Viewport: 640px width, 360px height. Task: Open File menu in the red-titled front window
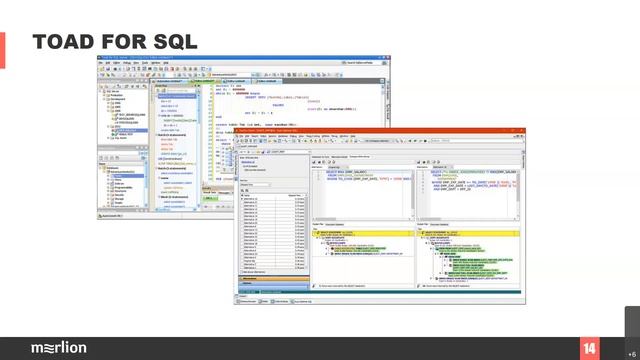[x=241, y=136]
